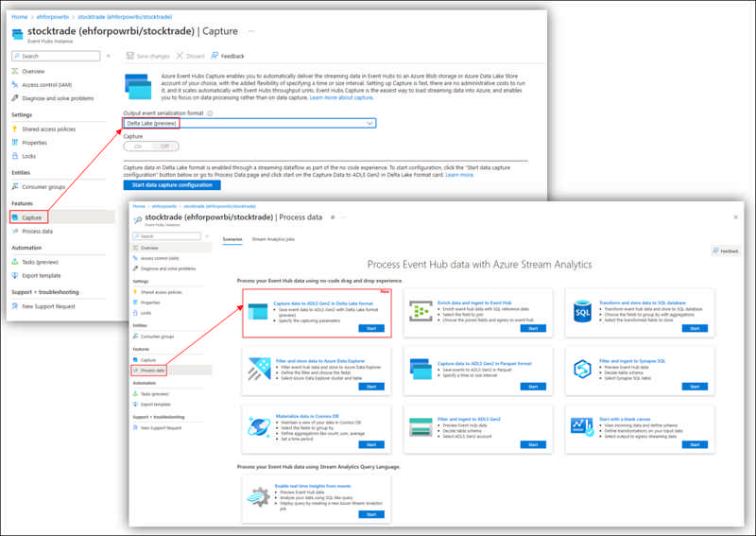Open Capture in the Process data window sidebar

point(148,360)
